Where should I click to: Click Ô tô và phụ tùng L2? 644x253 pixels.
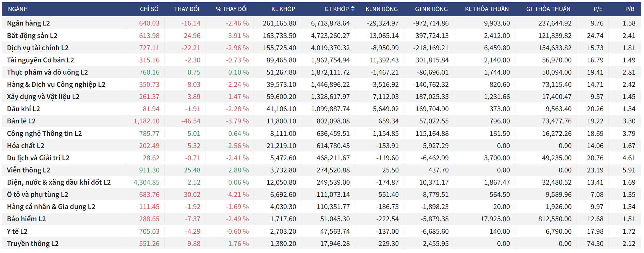(38, 195)
